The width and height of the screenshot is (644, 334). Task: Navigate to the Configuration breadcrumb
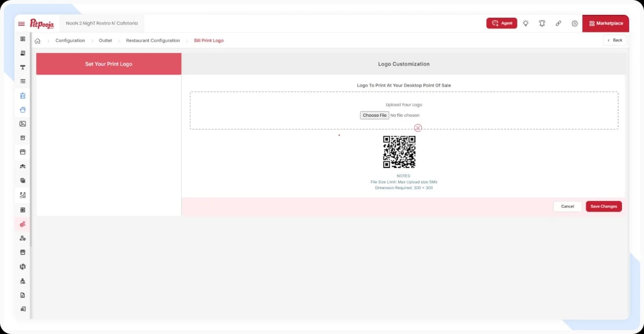tap(70, 41)
